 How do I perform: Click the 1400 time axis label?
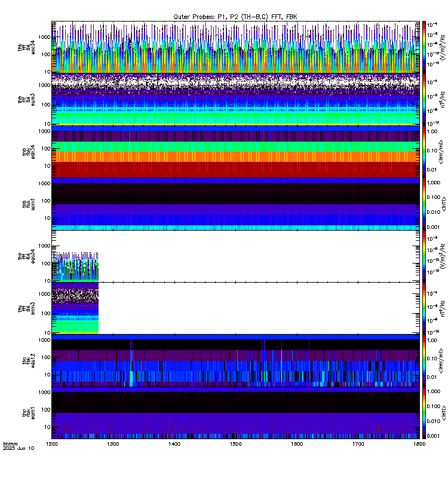(174, 444)
